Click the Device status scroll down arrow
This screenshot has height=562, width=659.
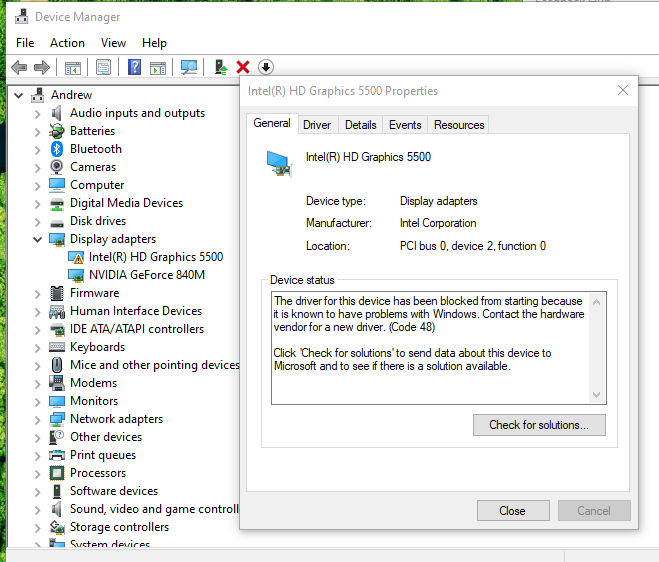pyautogui.click(x=596, y=394)
